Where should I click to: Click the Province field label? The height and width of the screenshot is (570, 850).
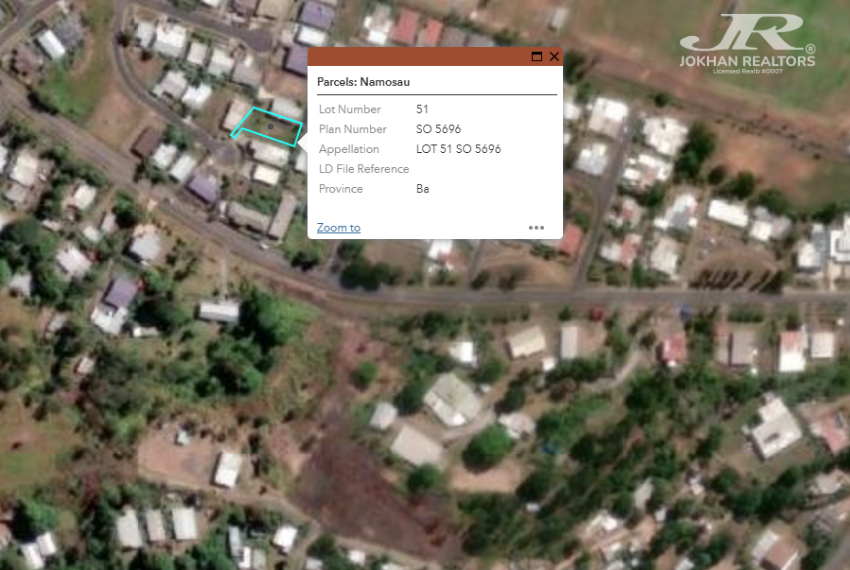pyautogui.click(x=340, y=189)
